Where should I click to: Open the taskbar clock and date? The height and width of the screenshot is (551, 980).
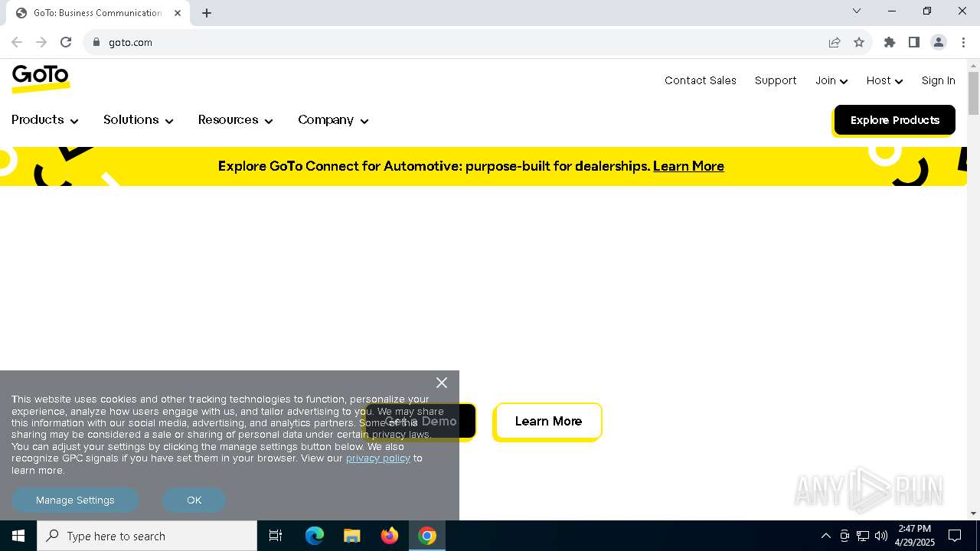915,536
